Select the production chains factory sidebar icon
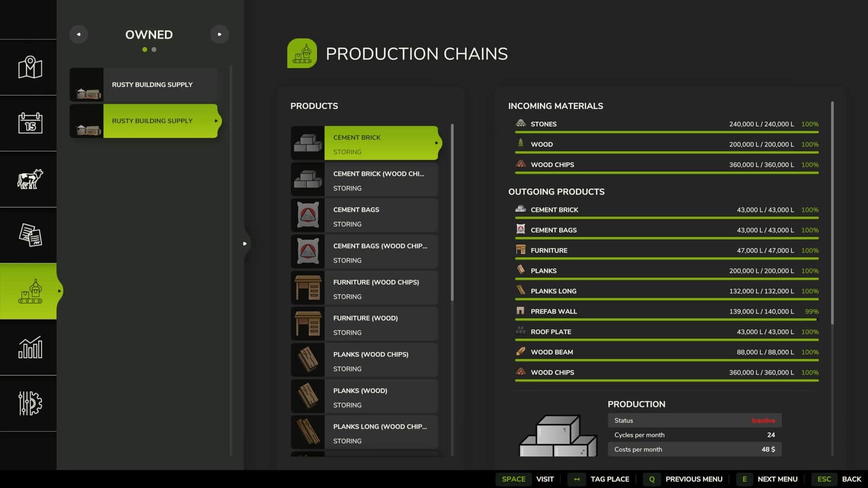Viewport: 868px width, 488px height. tap(30, 291)
